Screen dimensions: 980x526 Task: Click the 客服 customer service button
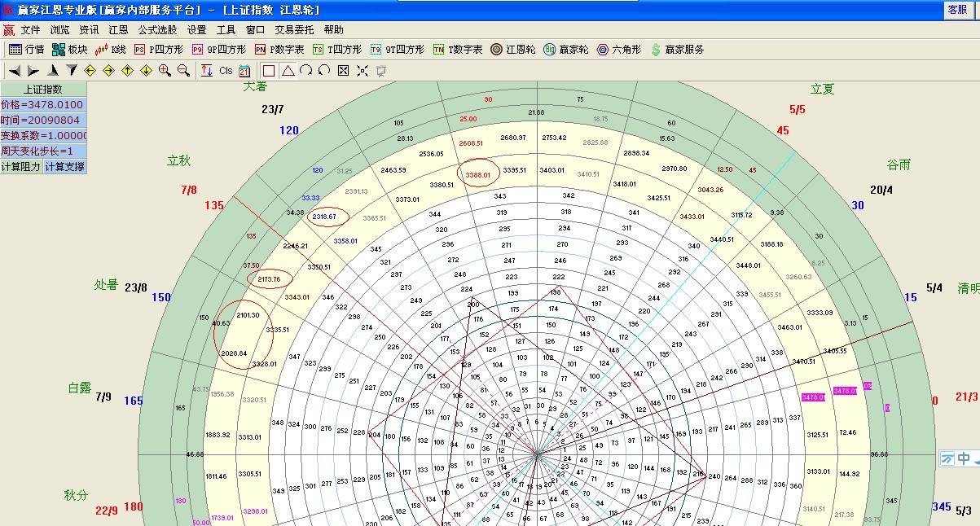click(x=957, y=10)
